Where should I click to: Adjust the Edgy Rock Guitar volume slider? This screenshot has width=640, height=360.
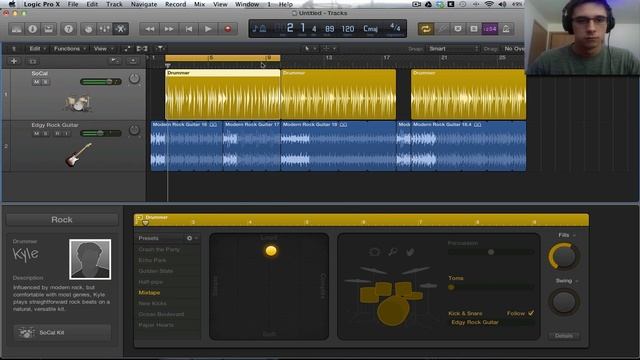pyautogui.click(x=101, y=133)
